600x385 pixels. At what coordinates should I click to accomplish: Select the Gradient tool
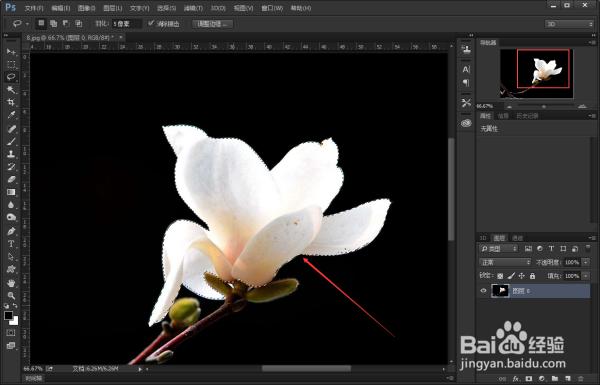point(11,192)
